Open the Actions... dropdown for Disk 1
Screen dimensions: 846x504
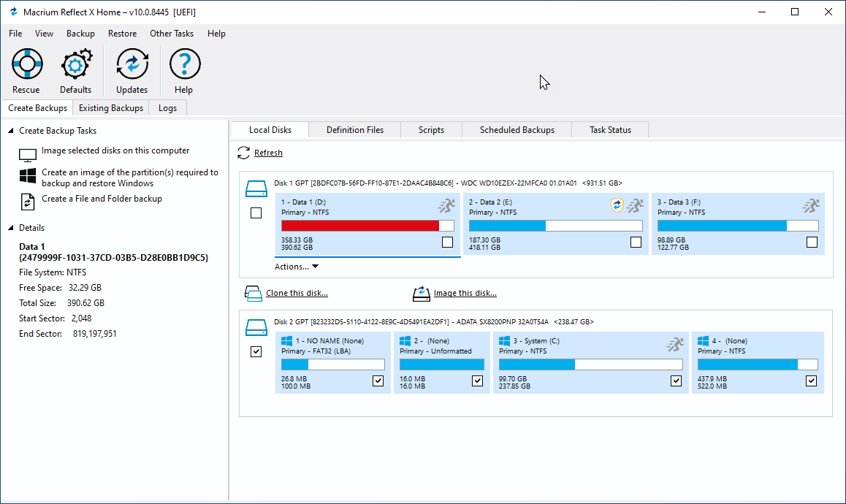(x=296, y=267)
